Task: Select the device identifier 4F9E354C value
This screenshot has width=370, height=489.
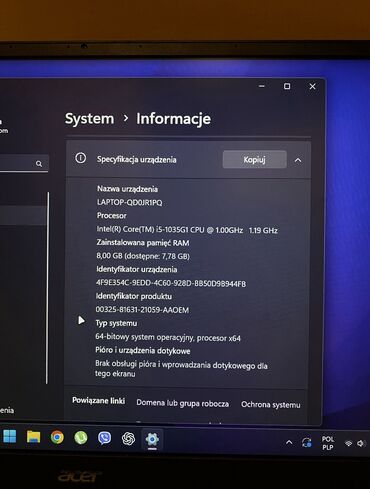Action: pos(171,283)
